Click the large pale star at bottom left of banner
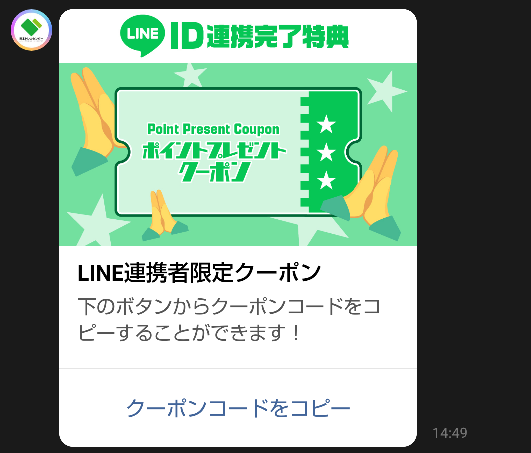531x453 pixels. click(97, 221)
